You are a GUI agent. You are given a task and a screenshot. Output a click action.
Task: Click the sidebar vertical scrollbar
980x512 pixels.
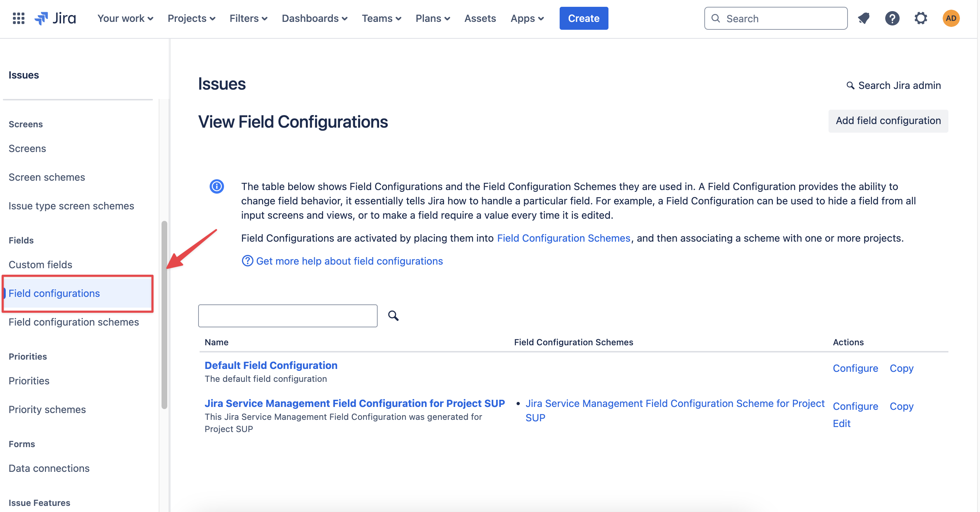164,315
